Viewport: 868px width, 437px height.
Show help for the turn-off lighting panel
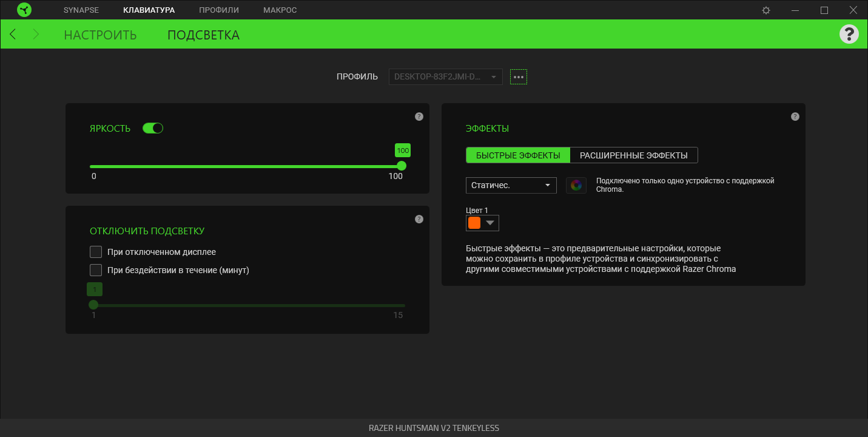(419, 219)
